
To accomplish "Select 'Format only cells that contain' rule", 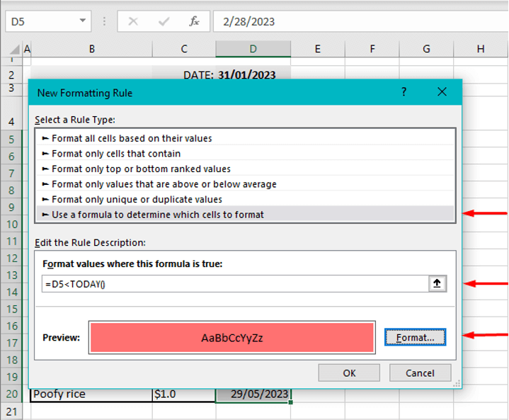I will [x=116, y=154].
